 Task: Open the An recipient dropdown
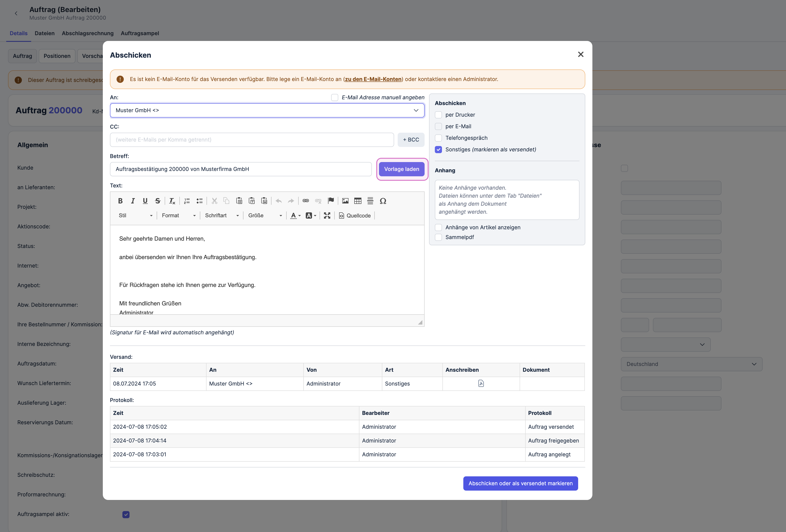tap(267, 110)
